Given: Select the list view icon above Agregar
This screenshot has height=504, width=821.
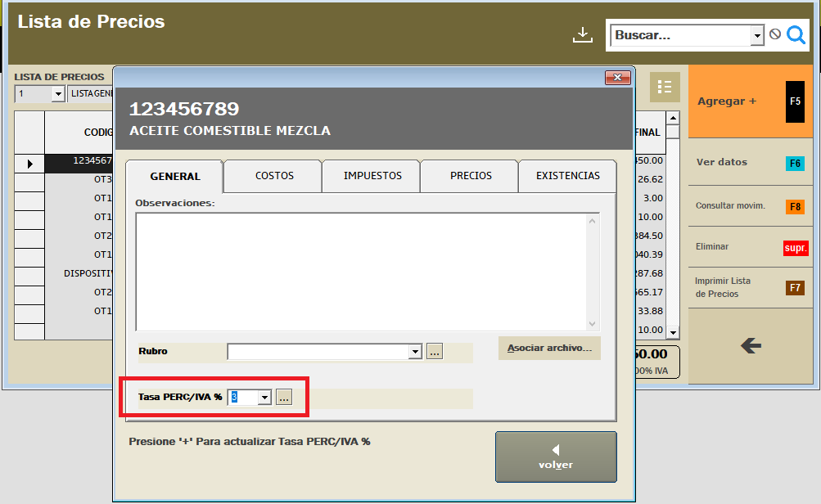Looking at the screenshot, I should click(x=665, y=87).
